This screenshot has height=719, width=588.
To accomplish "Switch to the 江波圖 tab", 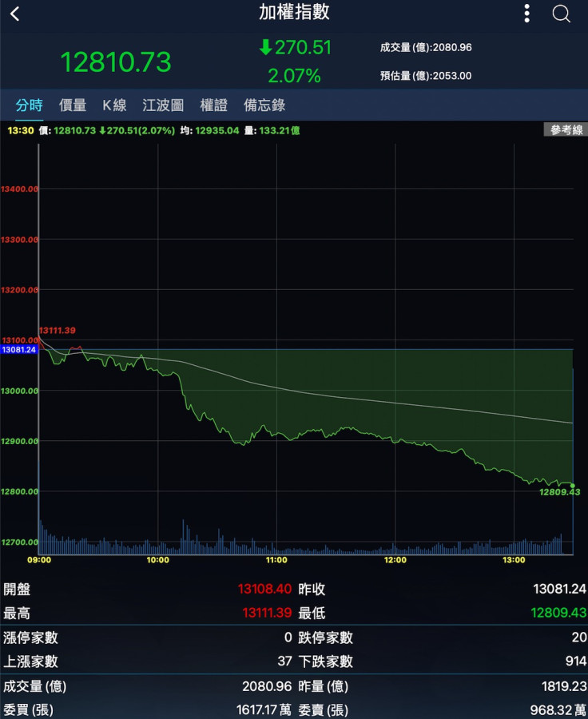I will click(163, 105).
